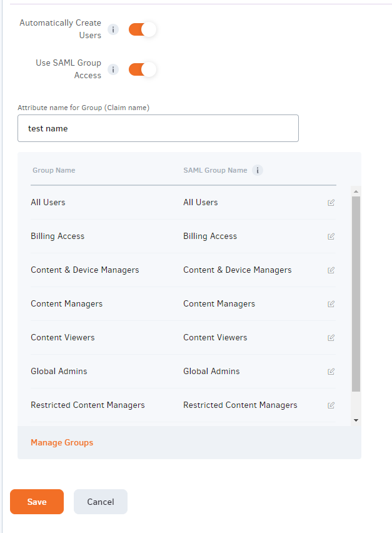The width and height of the screenshot is (392, 533).
Task: Open edit for Content Managers row
Action: [x=331, y=304]
